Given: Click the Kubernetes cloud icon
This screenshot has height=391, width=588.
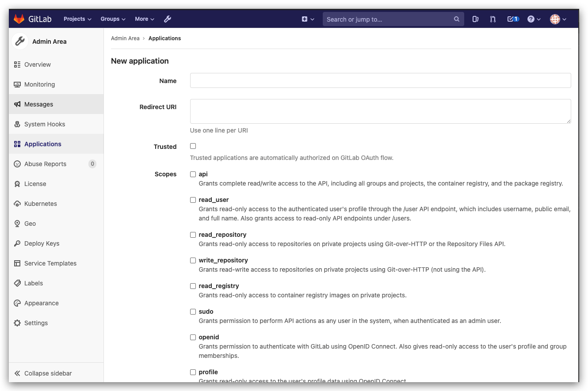Looking at the screenshot, I should (x=17, y=204).
